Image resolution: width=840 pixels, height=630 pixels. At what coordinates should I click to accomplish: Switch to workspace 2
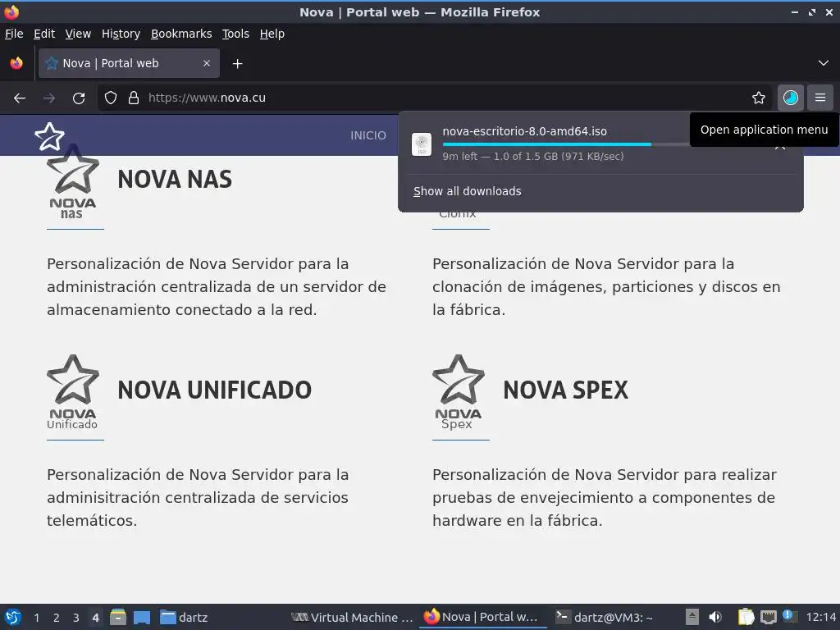pyautogui.click(x=57, y=618)
